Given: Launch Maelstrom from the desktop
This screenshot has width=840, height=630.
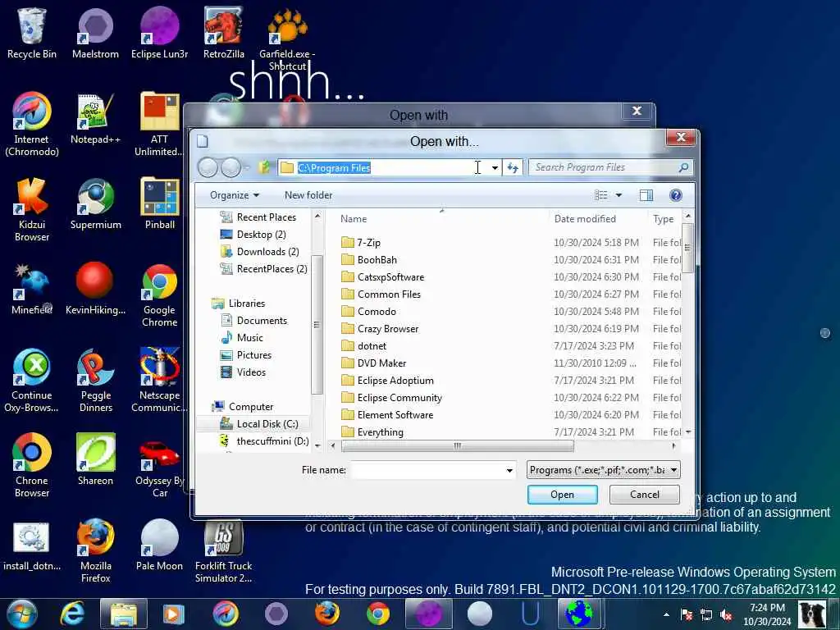Looking at the screenshot, I should pos(95,34).
